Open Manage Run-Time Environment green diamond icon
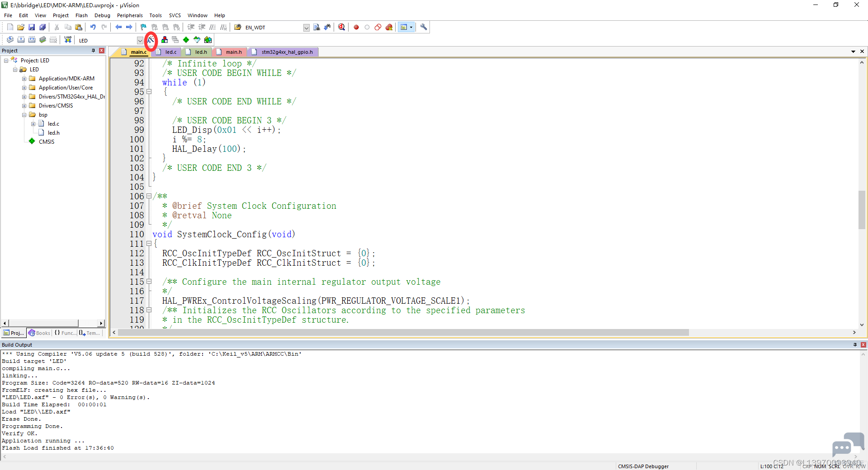The width and height of the screenshot is (868, 470). coord(186,40)
